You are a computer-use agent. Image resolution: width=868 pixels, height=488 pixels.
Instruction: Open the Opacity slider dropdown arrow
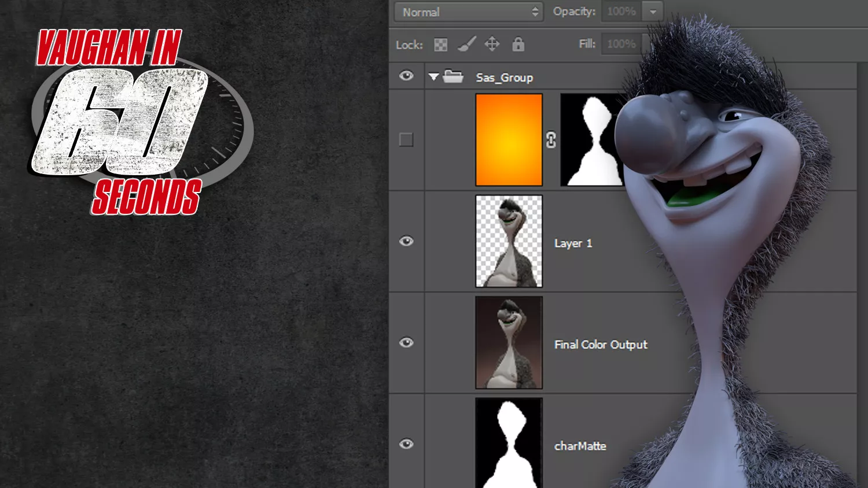653,12
